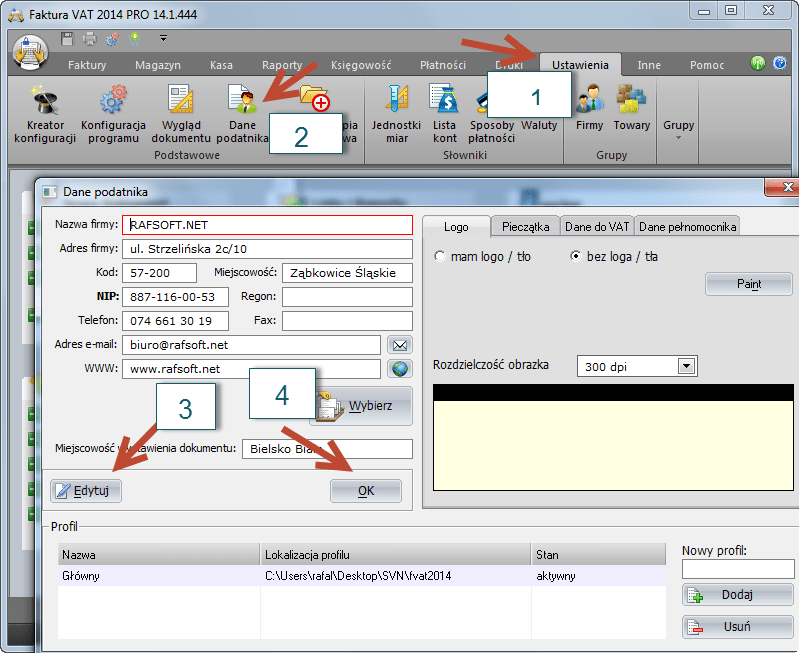Click the printer quick-access icon
Image resolution: width=799 pixels, height=653 pixels.
pos(90,39)
